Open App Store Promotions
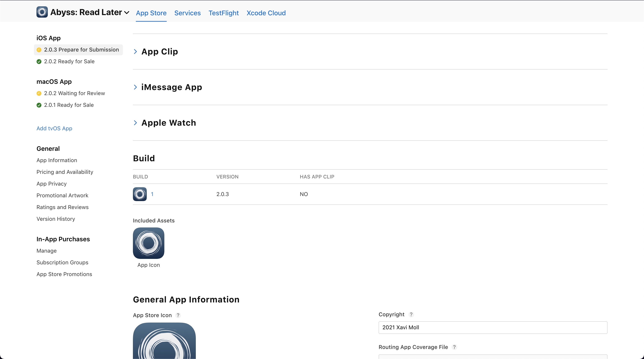Image resolution: width=644 pixels, height=359 pixels. click(x=64, y=274)
